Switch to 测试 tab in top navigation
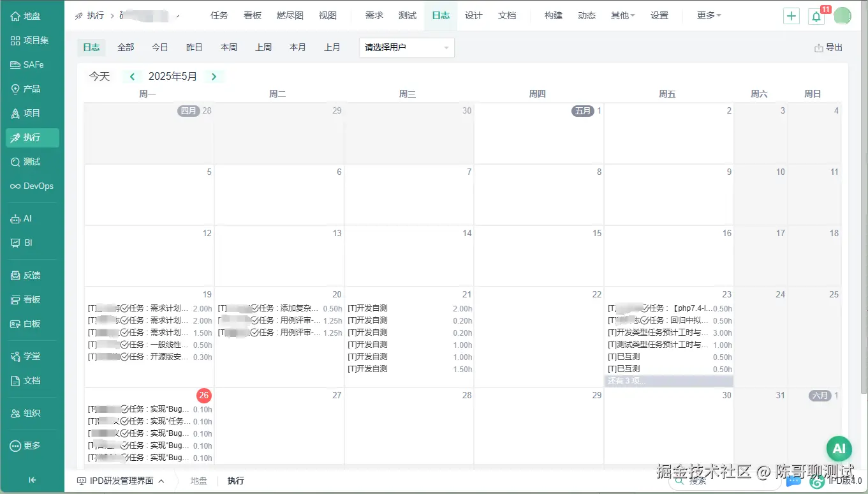Screen dimensions: 868x494 (x=408, y=15)
